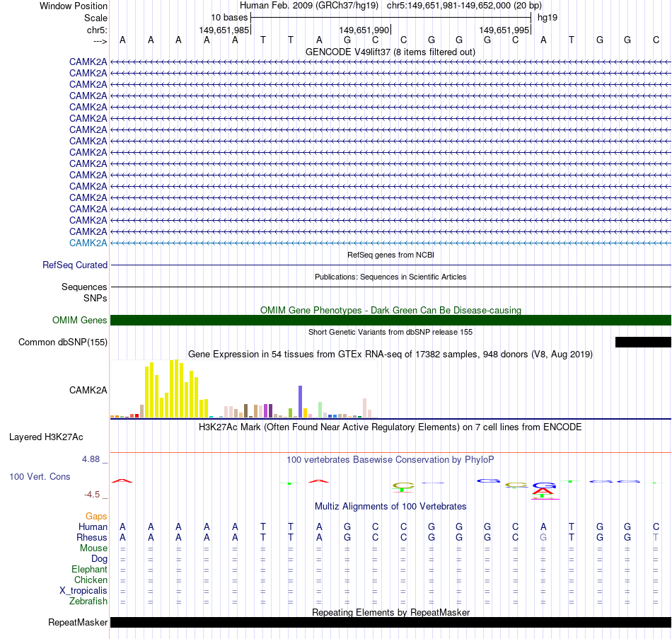Click the '10 bases' scale bar text
This screenshot has height=639, width=672.
click(x=229, y=18)
